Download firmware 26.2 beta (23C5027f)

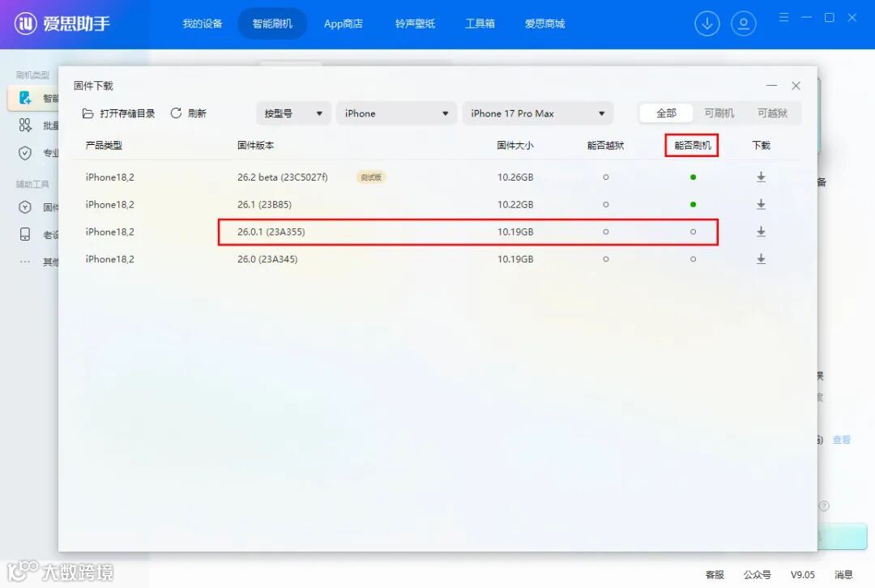(761, 177)
